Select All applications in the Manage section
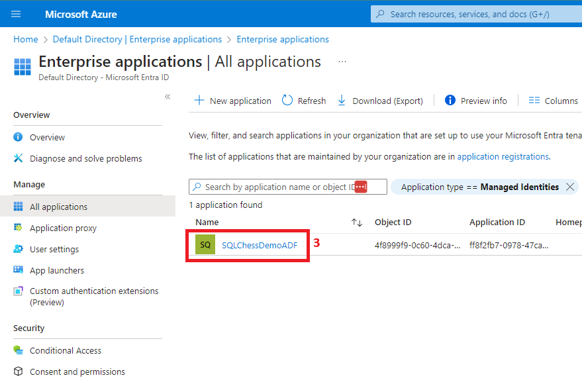The image size is (582, 392). pyautogui.click(x=87, y=207)
